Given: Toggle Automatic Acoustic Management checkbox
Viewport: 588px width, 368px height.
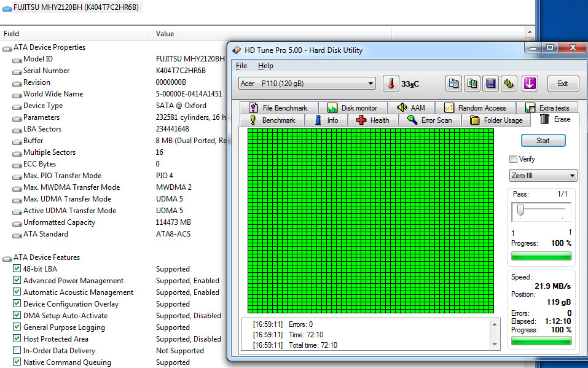Looking at the screenshot, I should (17, 291).
